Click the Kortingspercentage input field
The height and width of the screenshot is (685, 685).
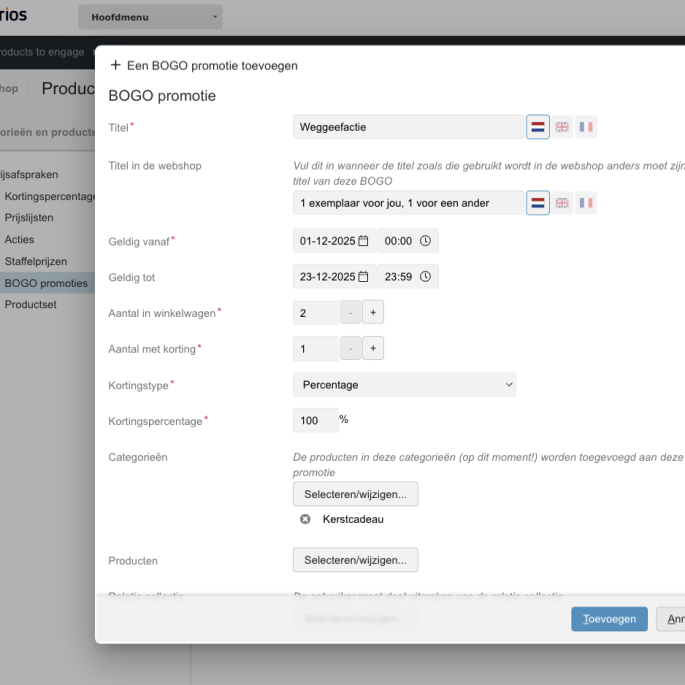point(313,421)
